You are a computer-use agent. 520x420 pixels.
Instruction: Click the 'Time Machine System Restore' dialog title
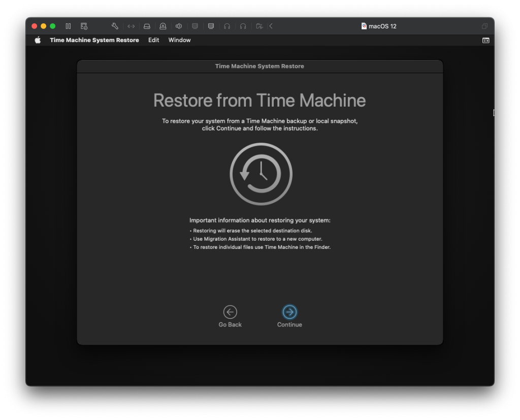click(x=259, y=66)
